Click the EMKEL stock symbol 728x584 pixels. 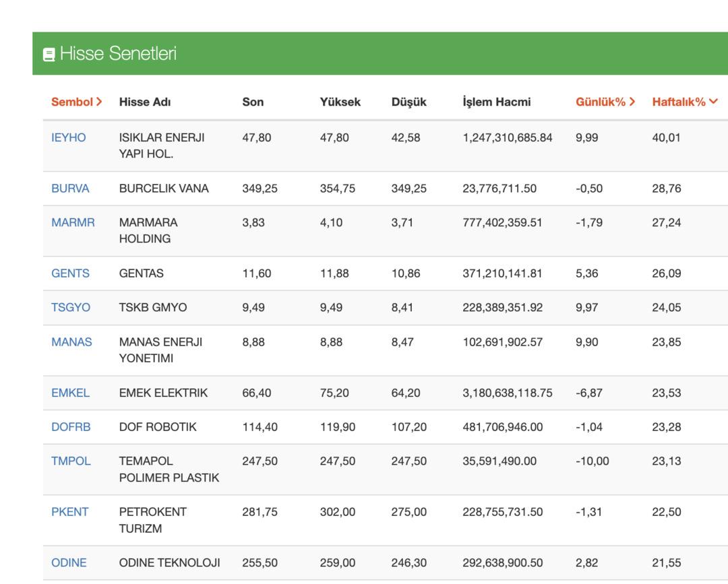click(x=70, y=393)
